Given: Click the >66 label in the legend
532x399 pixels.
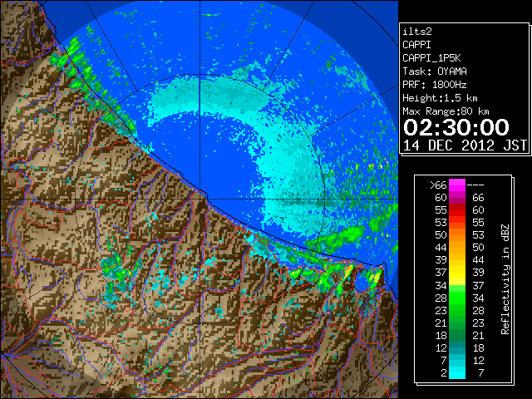Looking at the screenshot, I should click(438, 185).
